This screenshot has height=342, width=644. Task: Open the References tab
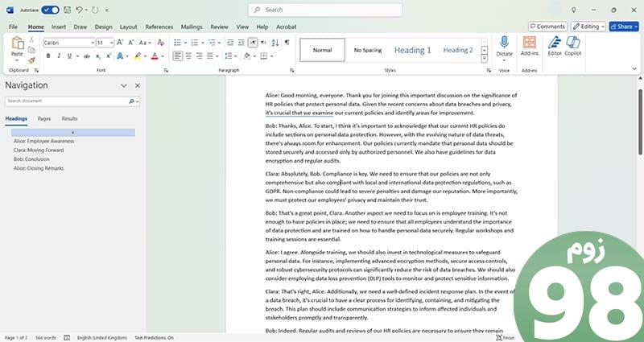coord(159,27)
